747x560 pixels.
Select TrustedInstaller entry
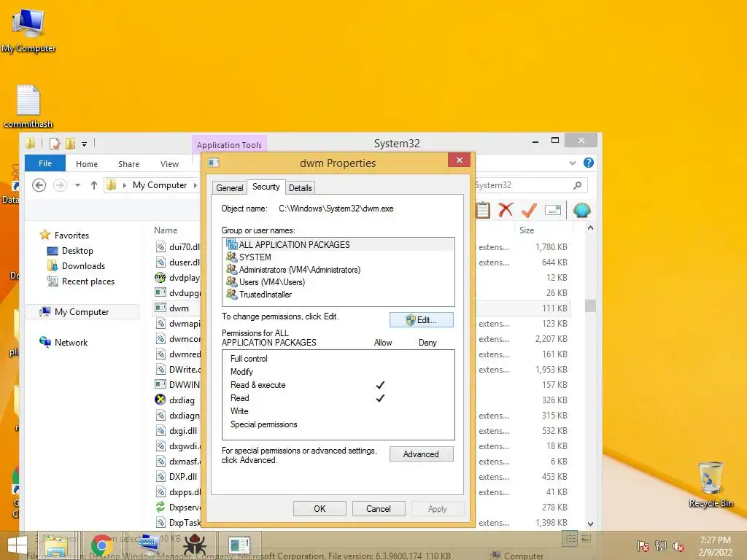[x=338, y=295]
